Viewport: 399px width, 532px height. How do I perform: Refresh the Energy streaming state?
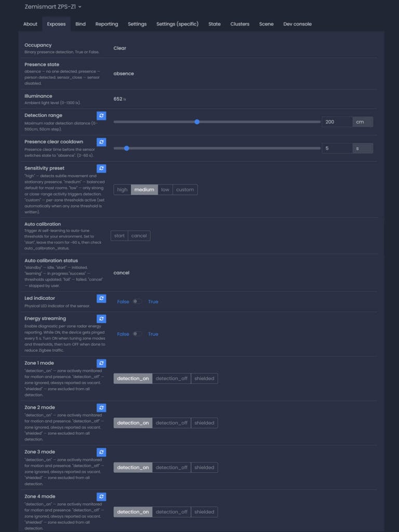101,318
